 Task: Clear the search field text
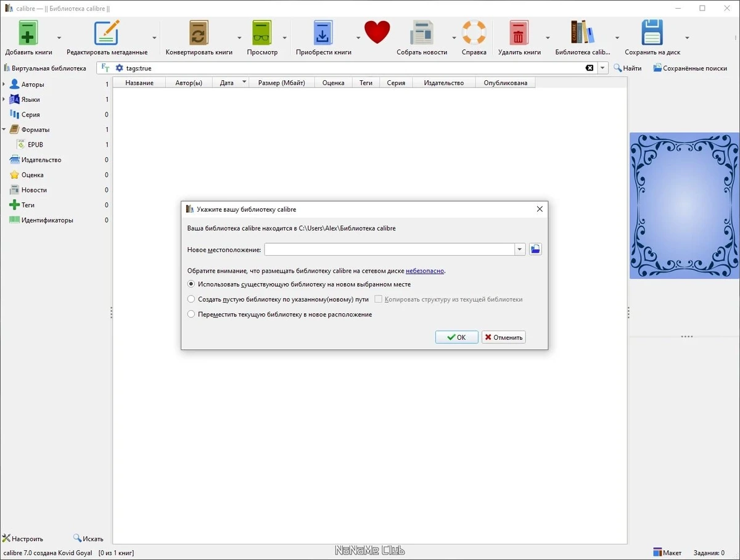coord(590,68)
